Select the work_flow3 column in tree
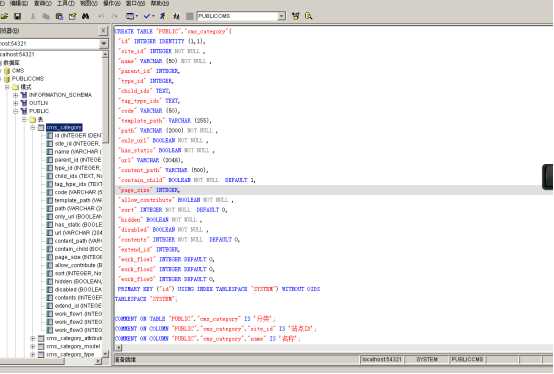554x374 pixels. click(78, 330)
